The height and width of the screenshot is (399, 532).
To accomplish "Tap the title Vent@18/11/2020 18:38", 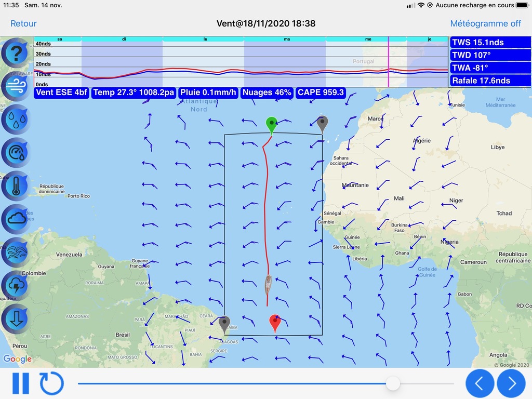I will coord(266,23).
